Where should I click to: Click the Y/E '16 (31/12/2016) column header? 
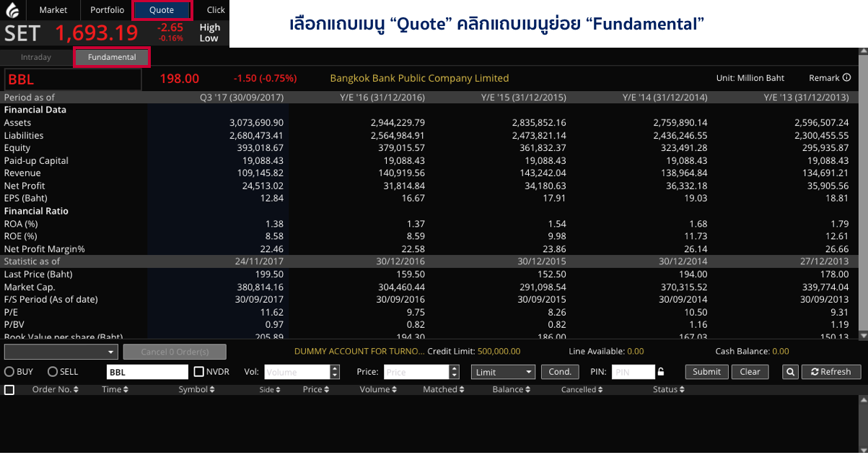(382, 97)
